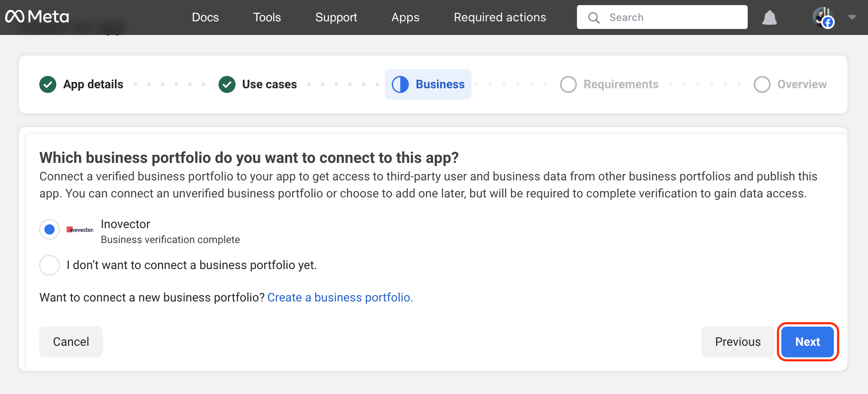Click the Business half-filled step icon
The width and height of the screenshot is (868, 394).
tap(400, 84)
